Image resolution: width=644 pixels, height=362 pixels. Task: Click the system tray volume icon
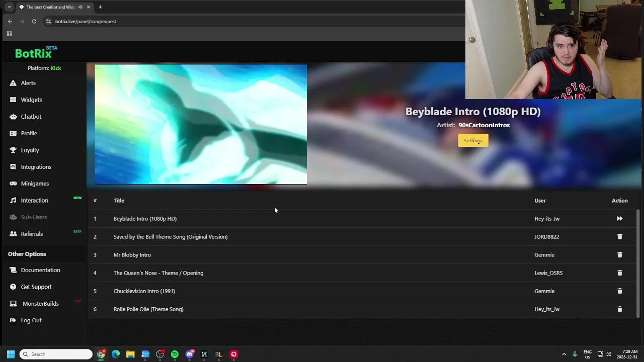point(609,354)
